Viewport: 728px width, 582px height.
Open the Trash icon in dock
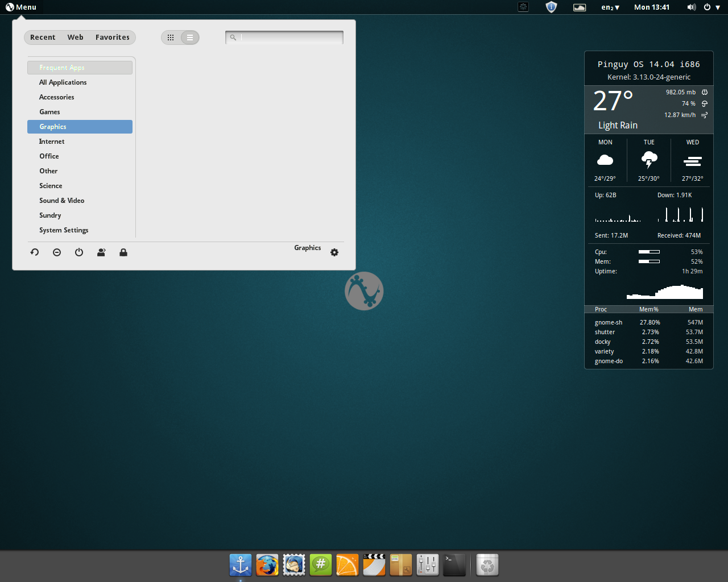click(x=487, y=565)
